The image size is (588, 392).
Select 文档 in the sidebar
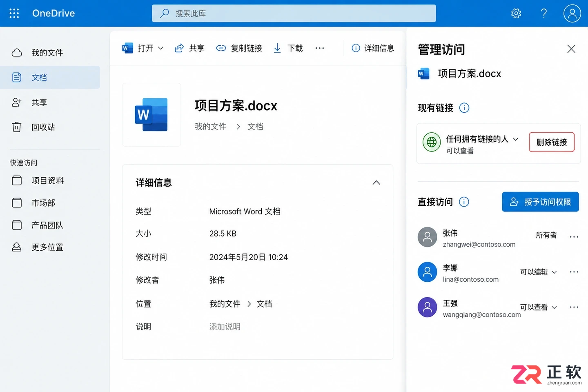[50, 77]
